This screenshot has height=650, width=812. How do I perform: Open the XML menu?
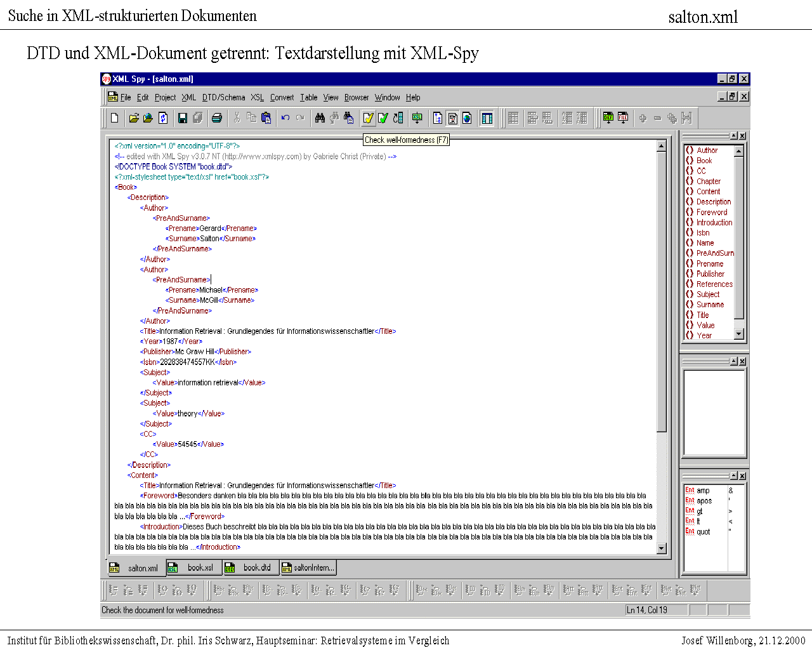pos(188,98)
